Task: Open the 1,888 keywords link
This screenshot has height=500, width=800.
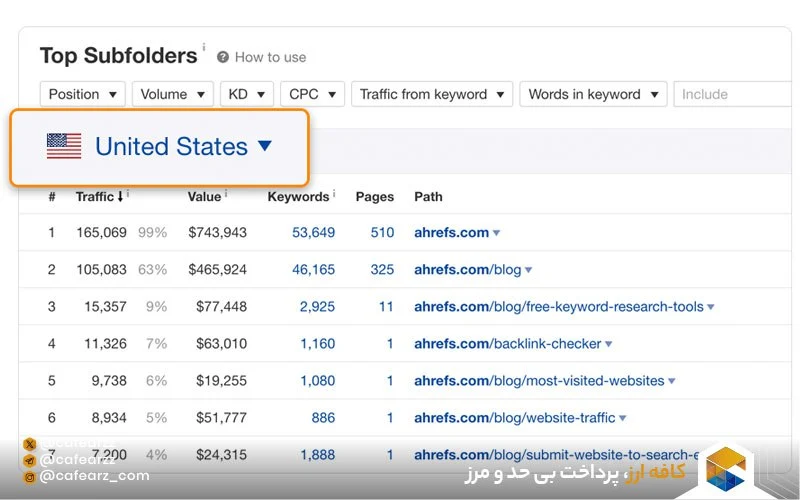Action: 317,455
